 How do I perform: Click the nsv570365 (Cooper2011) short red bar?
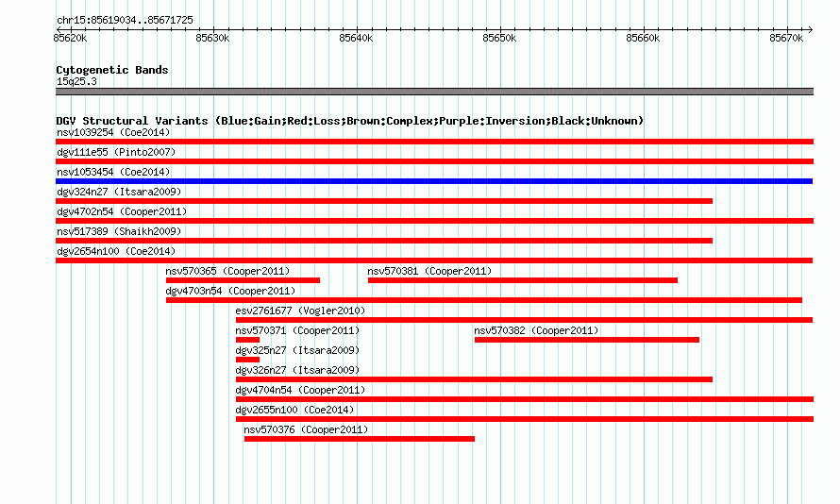(243, 280)
